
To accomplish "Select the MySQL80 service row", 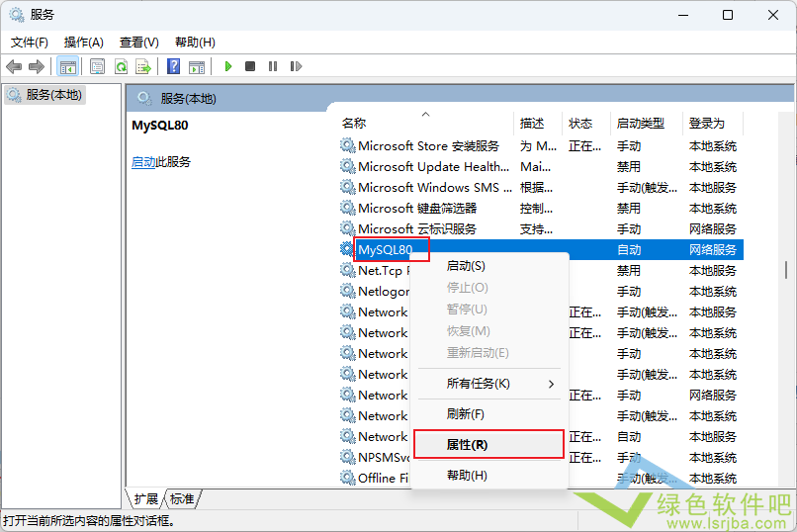I will coord(541,249).
